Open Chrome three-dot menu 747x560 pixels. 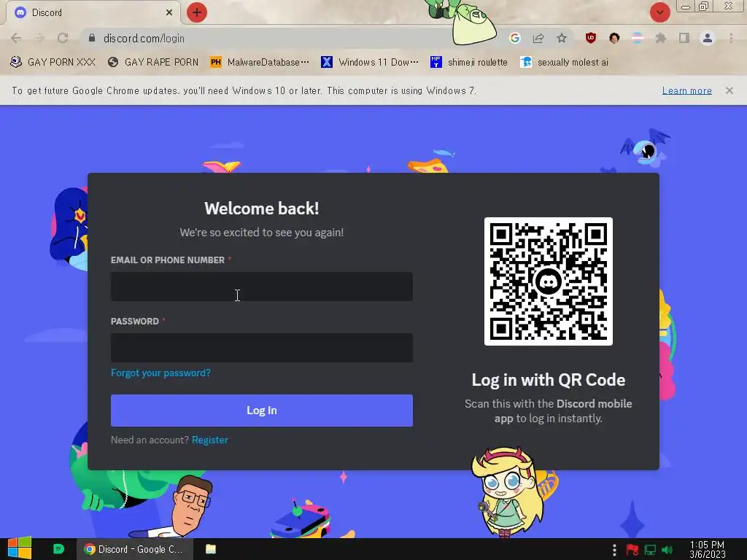[x=731, y=38]
